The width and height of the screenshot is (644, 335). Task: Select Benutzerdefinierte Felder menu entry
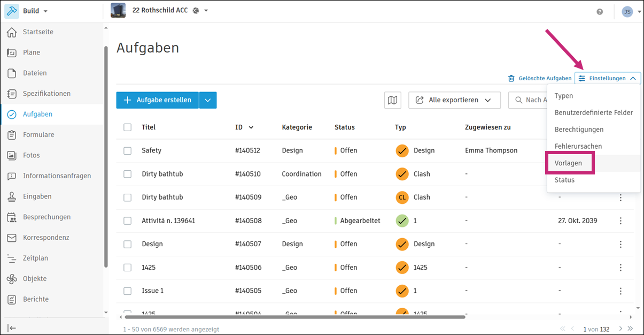pos(594,113)
